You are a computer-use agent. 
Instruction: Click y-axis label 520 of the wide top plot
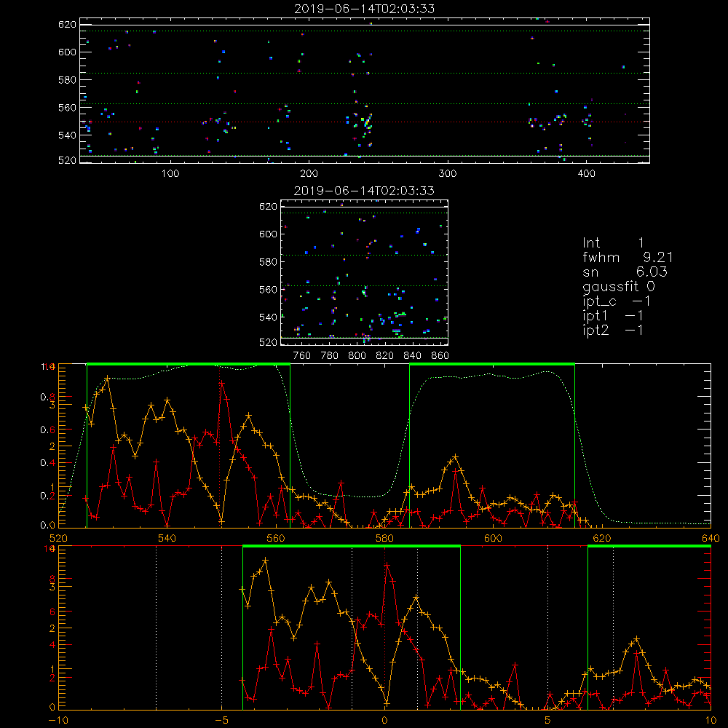point(67,160)
